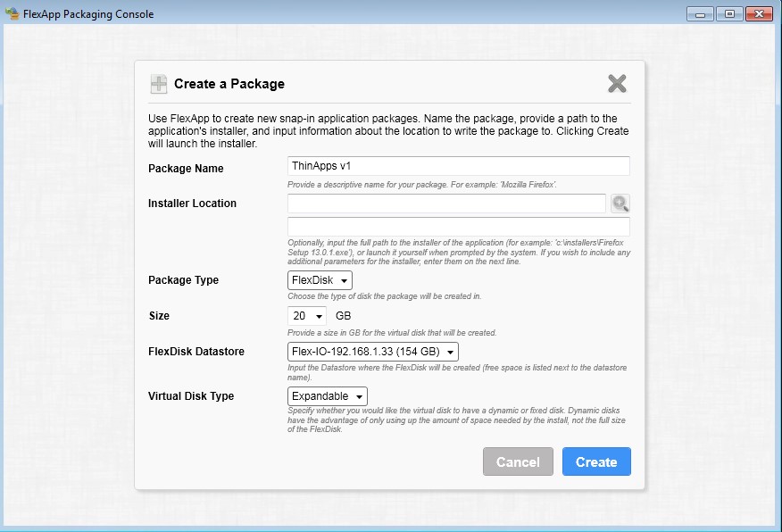Open the Package Type FlexDisk dropdown
782x532 pixels.
320,280
